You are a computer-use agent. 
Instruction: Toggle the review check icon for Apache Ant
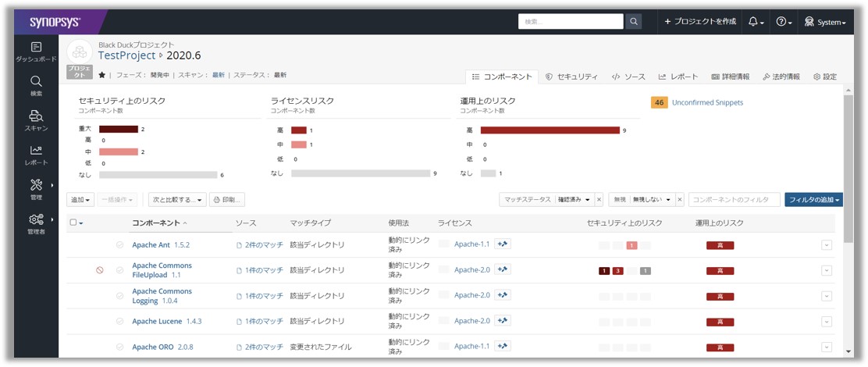[119, 245]
